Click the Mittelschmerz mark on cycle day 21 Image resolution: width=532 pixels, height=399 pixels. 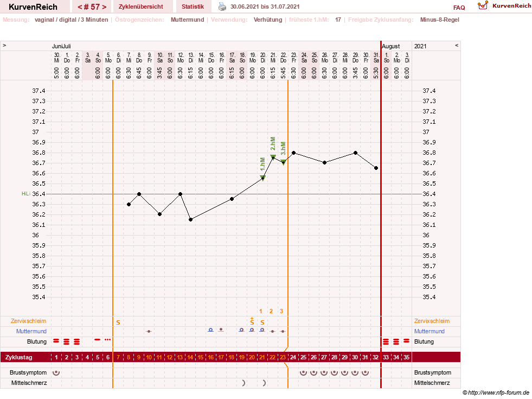click(264, 383)
